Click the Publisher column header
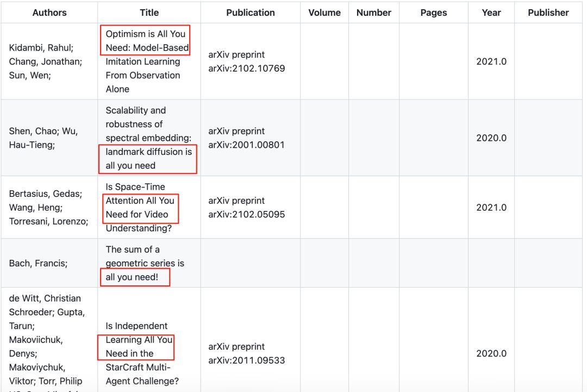 click(x=548, y=13)
